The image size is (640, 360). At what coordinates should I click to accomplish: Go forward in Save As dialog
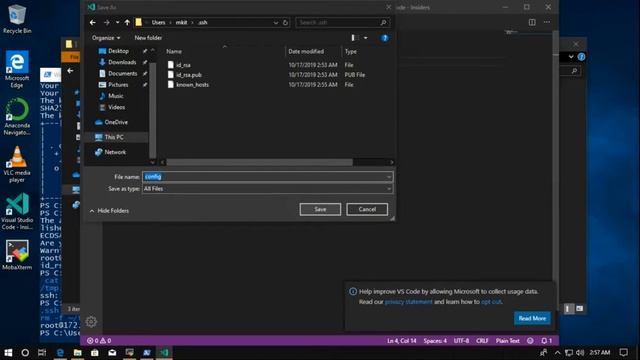click(x=107, y=22)
